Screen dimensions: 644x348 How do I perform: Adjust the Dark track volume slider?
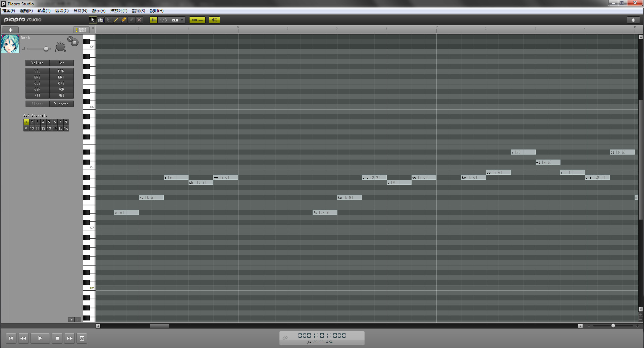pyautogui.click(x=46, y=49)
